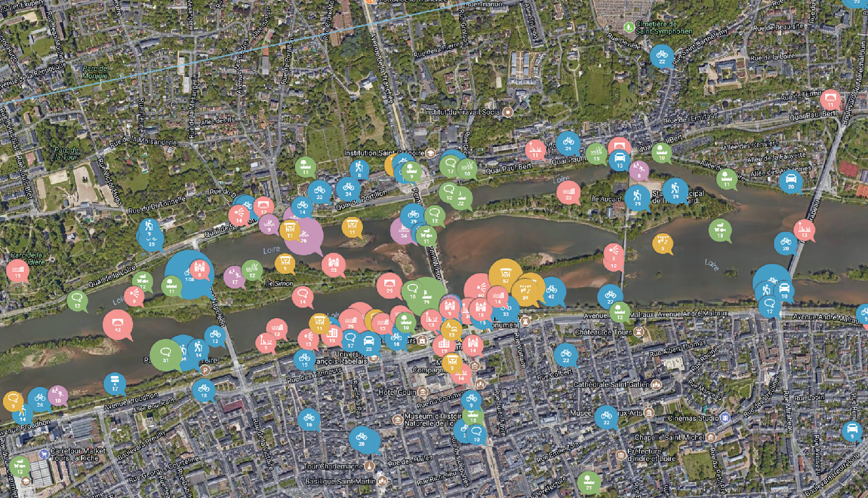Select blue bicycle marker numbered 42
868x498 pixels.
coord(551,291)
